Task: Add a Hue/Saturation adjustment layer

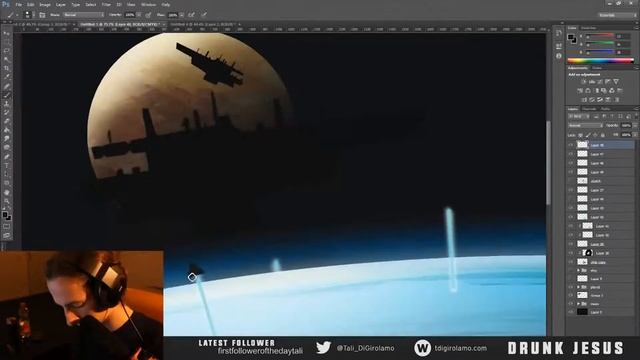Action: 580,91
